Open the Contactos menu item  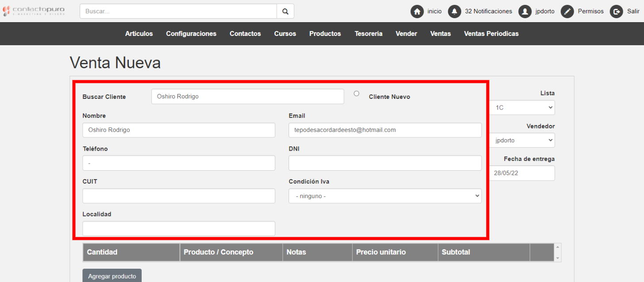(245, 34)
